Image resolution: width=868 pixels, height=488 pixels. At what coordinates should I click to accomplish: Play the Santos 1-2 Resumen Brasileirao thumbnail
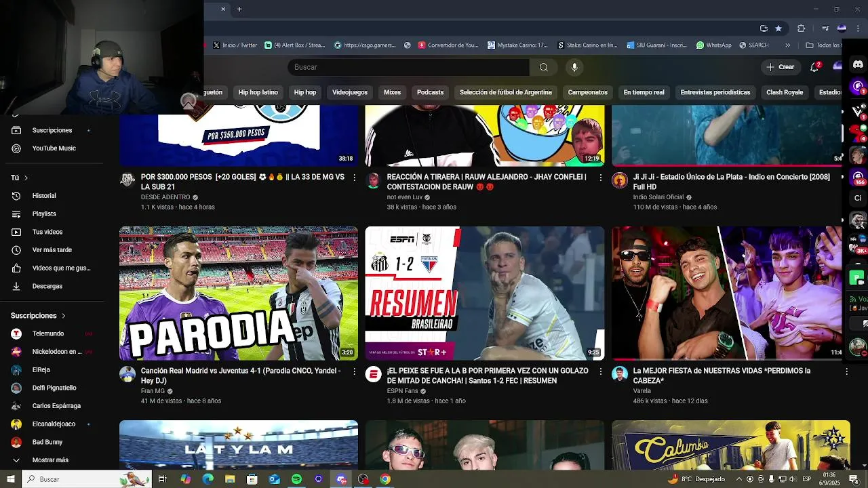tap(484, 293)
